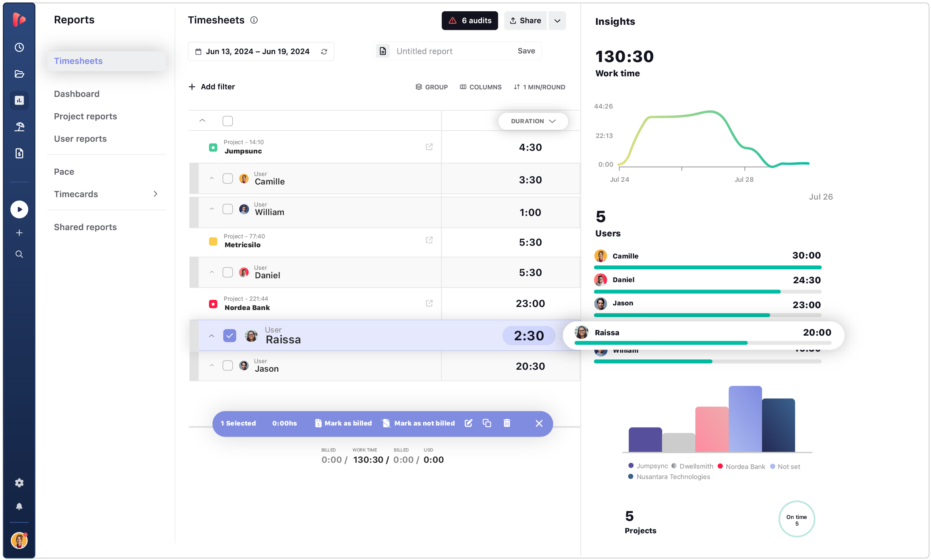Save the untitled report
The image size is (931, 560).
tap(526, 51)
